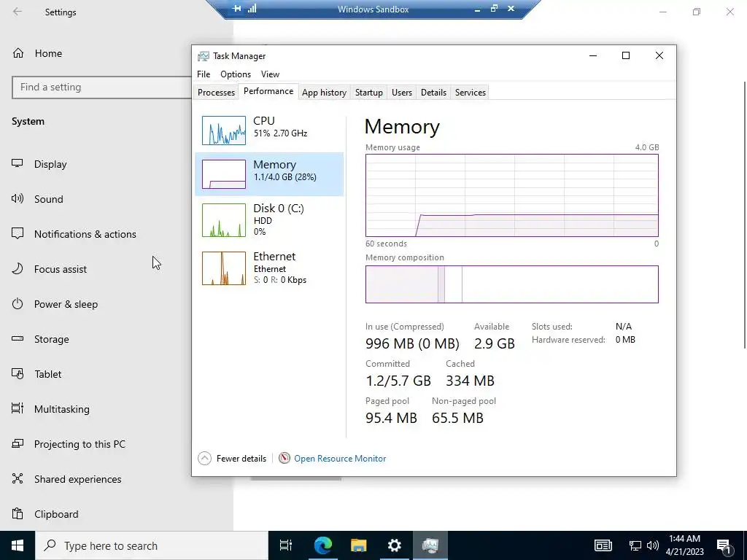
Task: Click the Windows Start button
Action: click(x=18, y=545)
